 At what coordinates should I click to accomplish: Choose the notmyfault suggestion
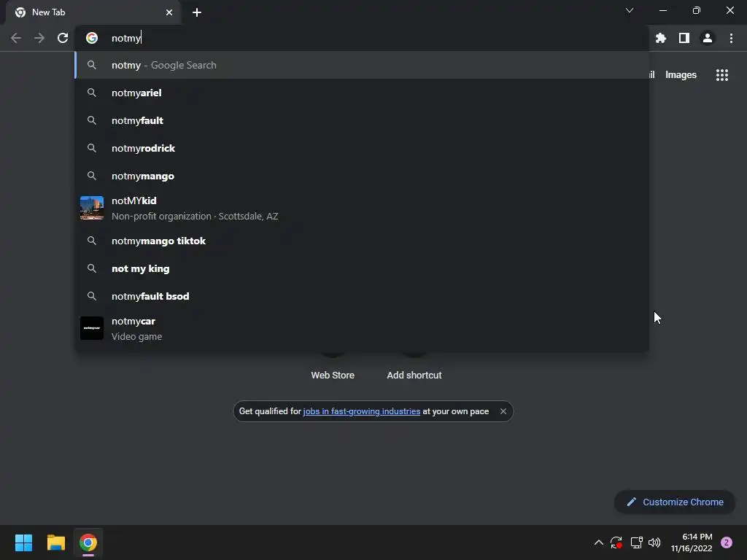tap(362, 120)
